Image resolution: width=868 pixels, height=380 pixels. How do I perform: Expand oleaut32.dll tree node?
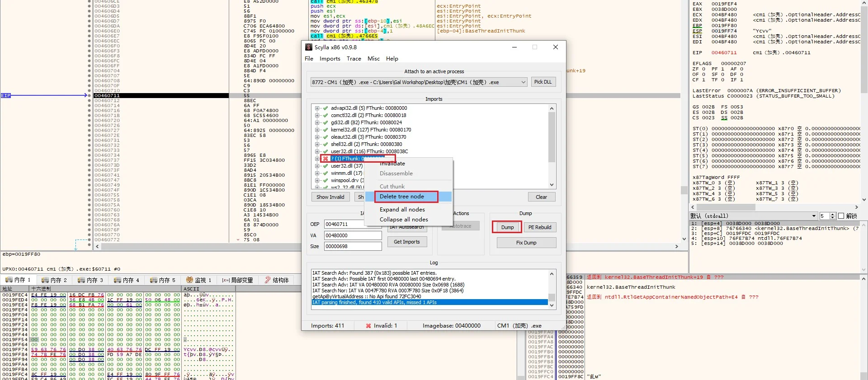[x=317, y=137]
